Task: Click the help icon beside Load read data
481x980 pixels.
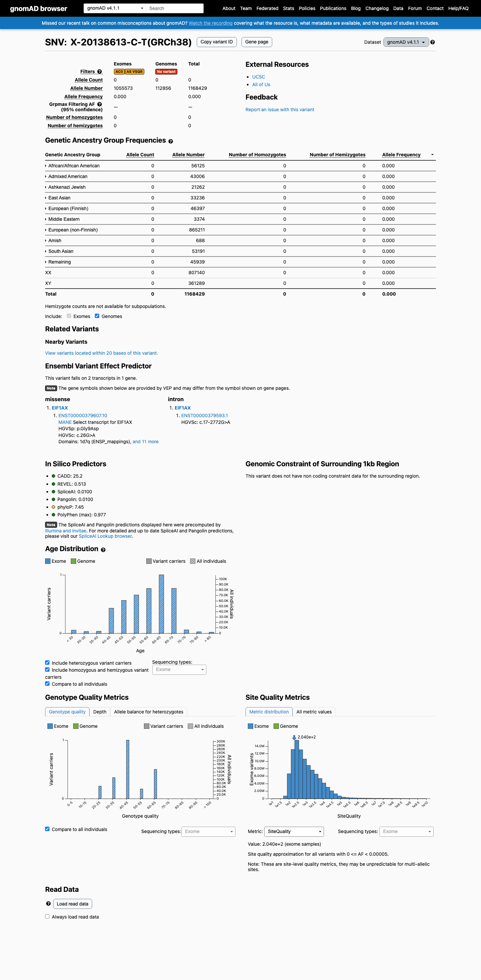Action: point(48,904)
